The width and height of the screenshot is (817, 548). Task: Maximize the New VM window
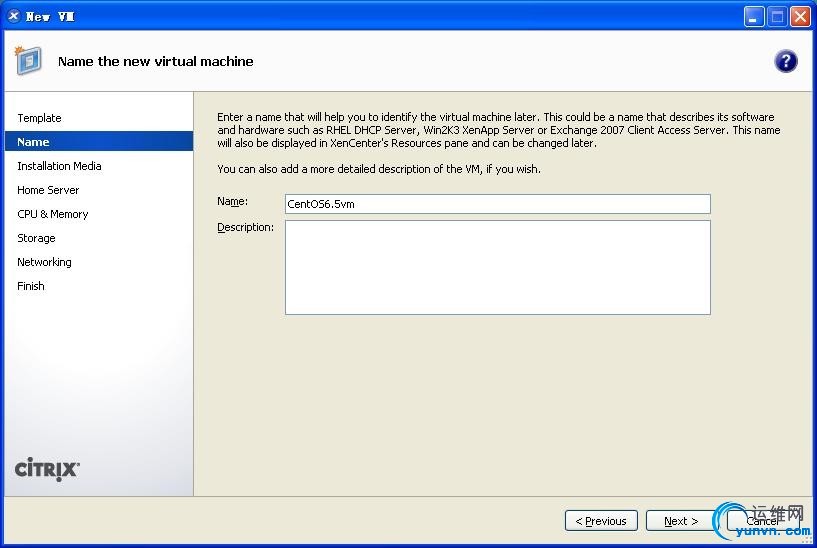[777, 16]
